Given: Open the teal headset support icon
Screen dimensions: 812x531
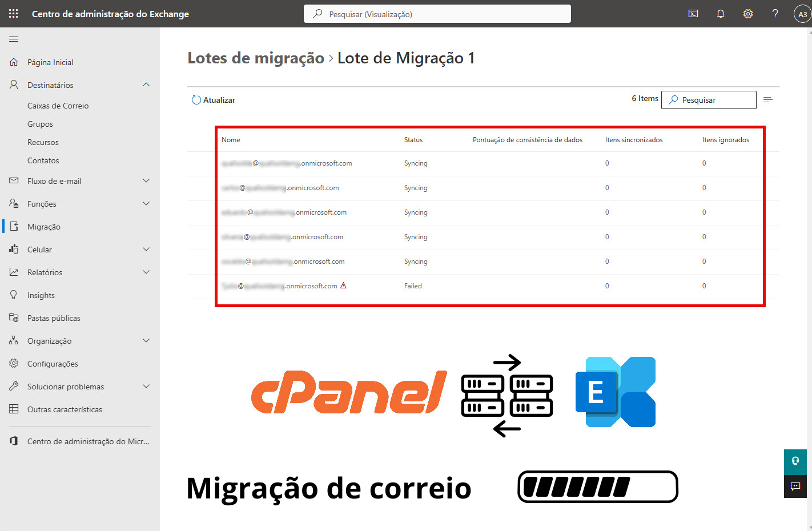Looking at the screenshot, I should [795, 461].
